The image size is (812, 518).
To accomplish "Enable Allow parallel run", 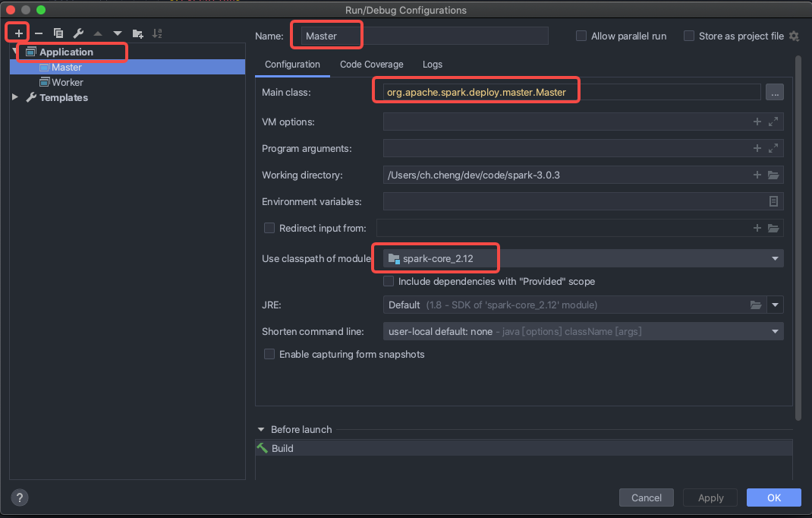I will pyautogui.click(x=581, y=36).
